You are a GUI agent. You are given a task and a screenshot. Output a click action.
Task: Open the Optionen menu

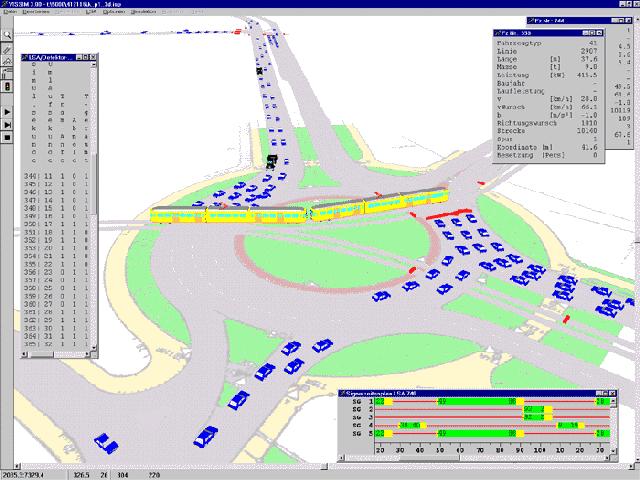coord(114,14)
